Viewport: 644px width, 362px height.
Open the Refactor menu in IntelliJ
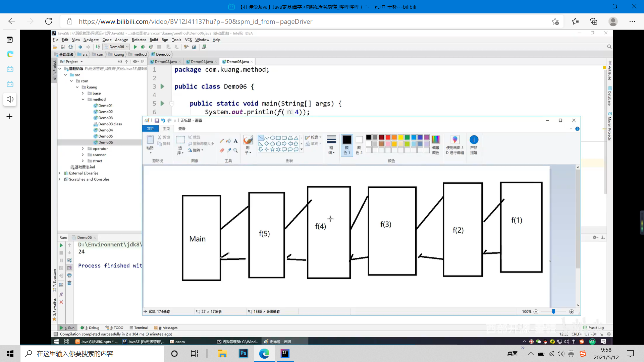[x=139, y=40]
